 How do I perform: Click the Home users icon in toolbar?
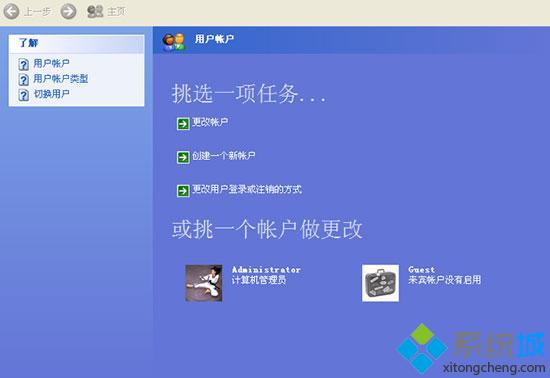(95, 12)
